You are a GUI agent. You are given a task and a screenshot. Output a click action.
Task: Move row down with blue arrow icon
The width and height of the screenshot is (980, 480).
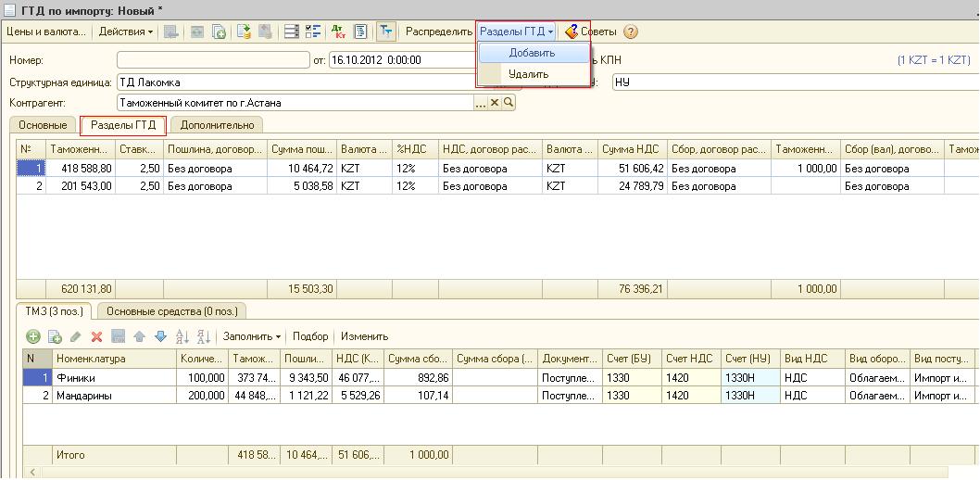pos(159,336)
